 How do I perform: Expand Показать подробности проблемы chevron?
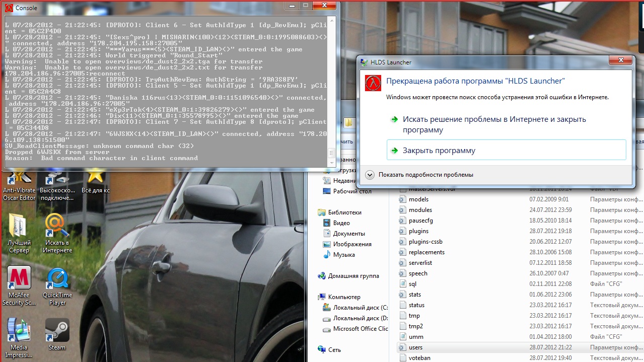click(x=370, y=175)
